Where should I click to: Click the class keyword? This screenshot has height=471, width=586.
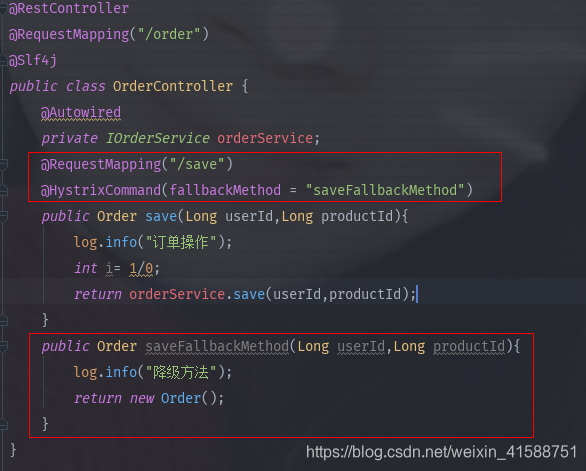[x=86, y=86]
